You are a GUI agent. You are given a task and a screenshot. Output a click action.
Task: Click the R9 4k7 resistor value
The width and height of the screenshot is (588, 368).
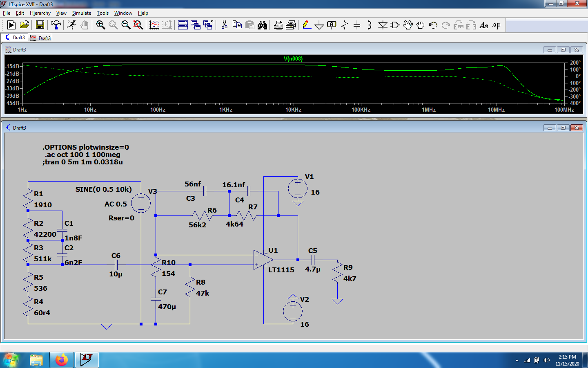(350, 278)
